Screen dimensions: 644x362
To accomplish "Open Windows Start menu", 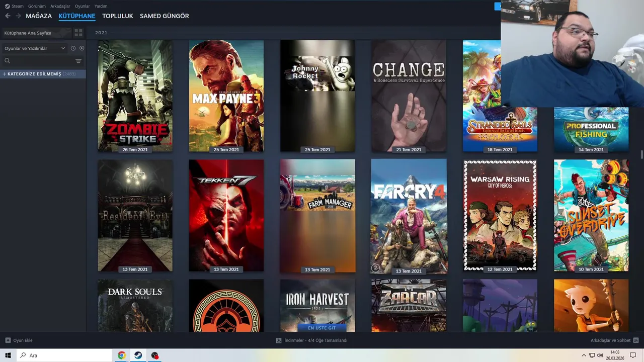I will click(8, 355).
